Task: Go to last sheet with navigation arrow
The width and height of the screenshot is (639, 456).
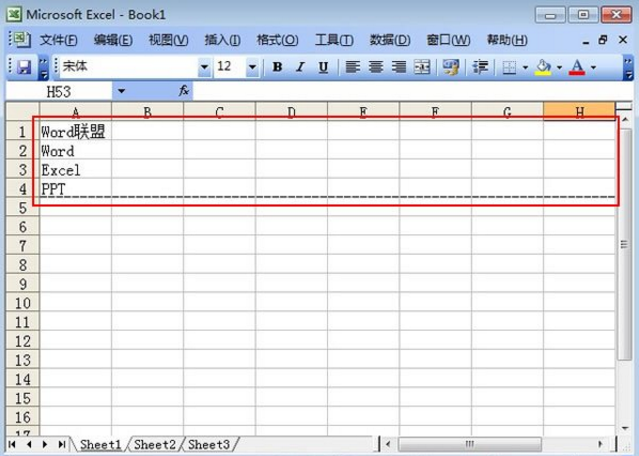Action: pos(62,444)
